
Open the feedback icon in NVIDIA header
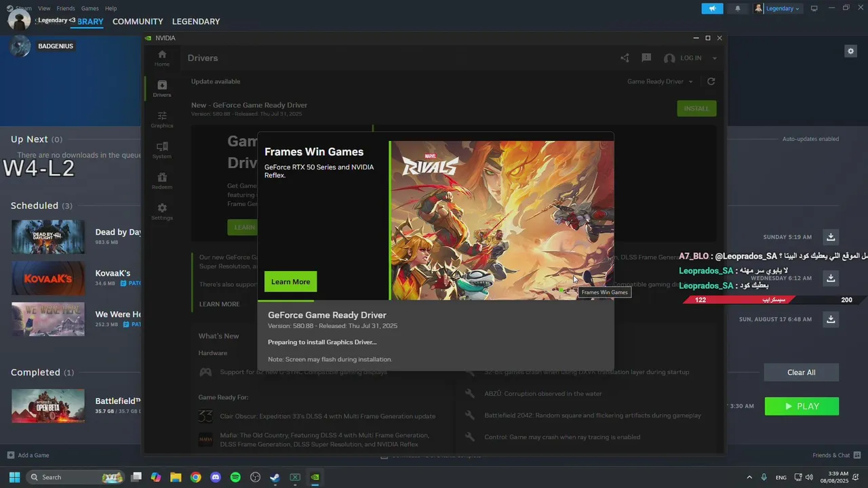646,58
